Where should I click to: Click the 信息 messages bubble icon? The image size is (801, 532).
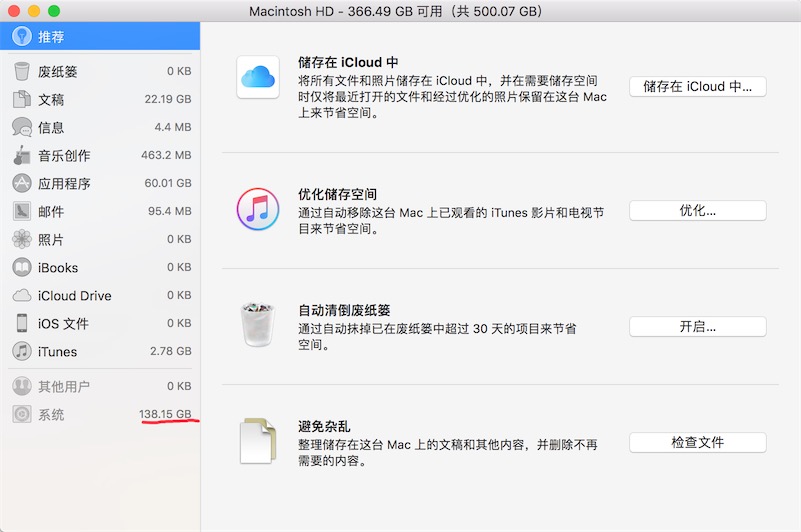coord(22,127)
